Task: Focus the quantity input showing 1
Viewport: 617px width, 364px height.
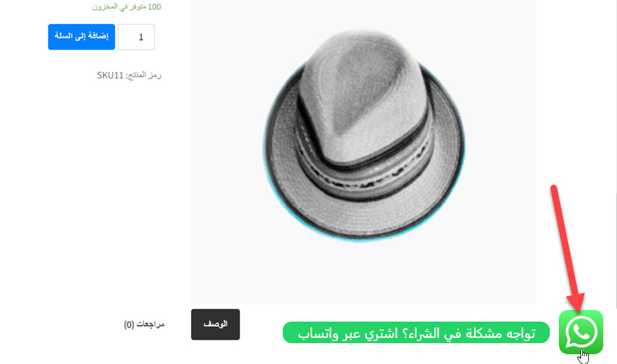Action: point(136,37)
